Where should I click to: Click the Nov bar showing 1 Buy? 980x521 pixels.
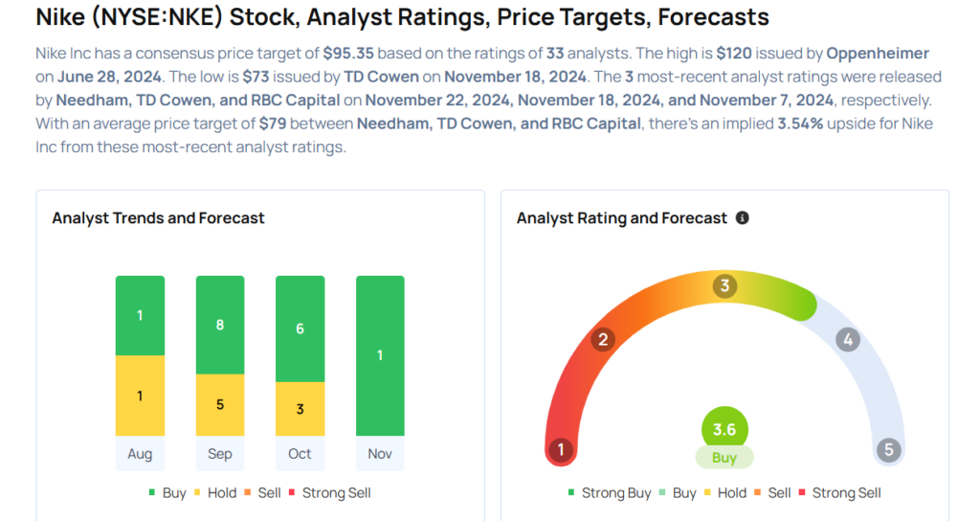(x=380, y=355)
